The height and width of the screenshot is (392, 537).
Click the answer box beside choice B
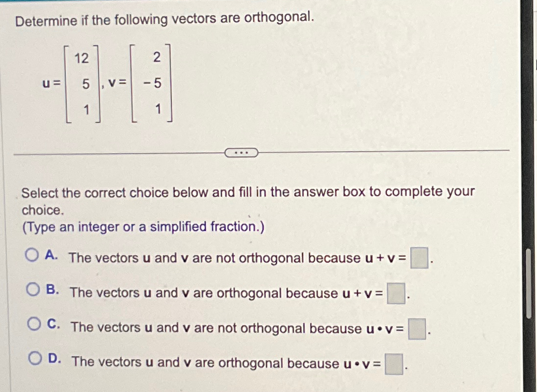point(396,293)
